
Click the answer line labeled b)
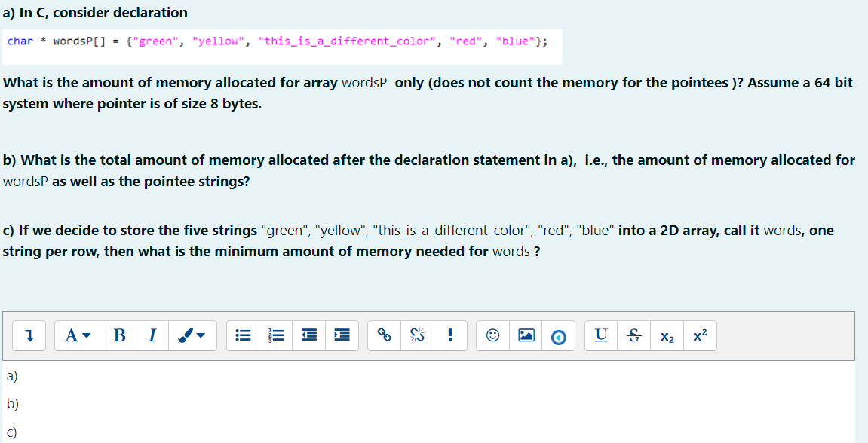(x=11, y=403)
